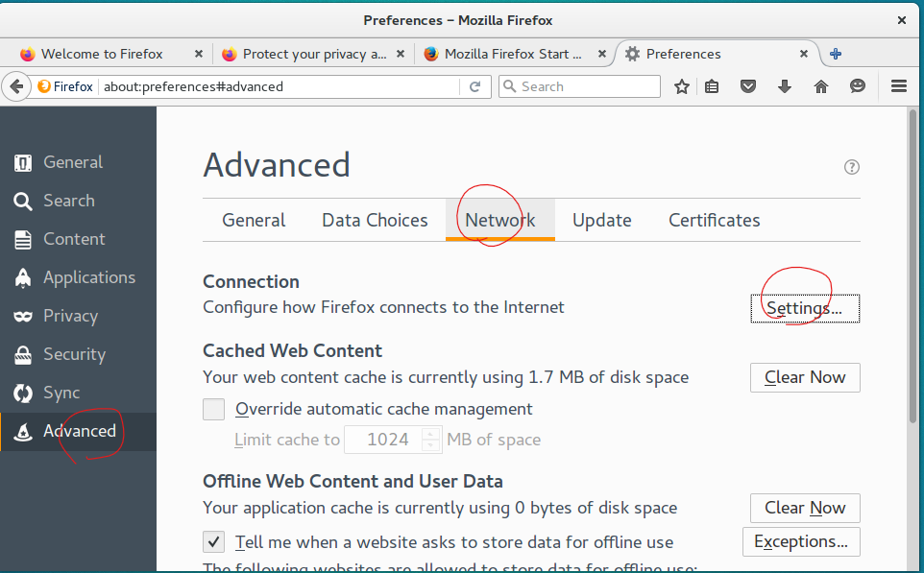Clear cached web content now

tap(805, 377)
